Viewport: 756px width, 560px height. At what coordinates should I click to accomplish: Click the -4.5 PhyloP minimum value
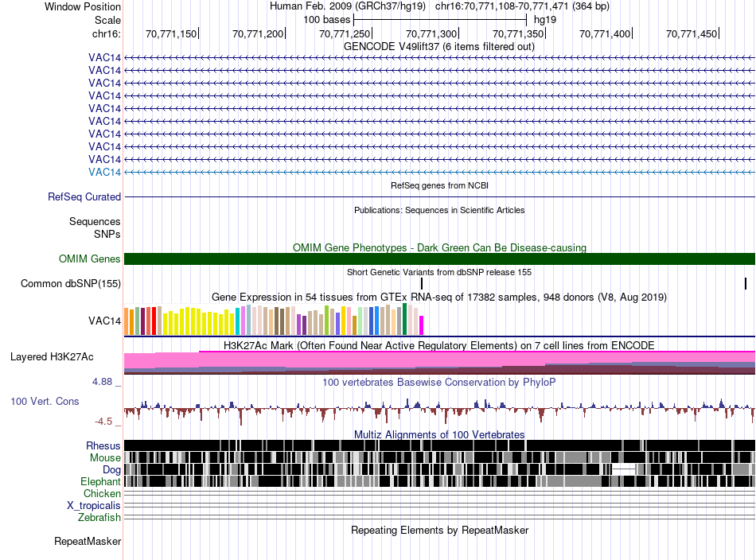point(103,422)
